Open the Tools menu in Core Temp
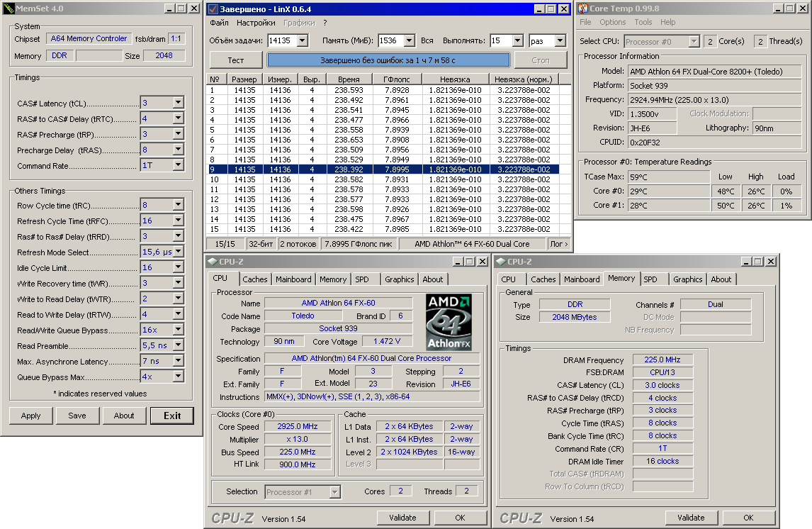The width and height of the screenshot is (812, 529). click(x=642, y=23)
